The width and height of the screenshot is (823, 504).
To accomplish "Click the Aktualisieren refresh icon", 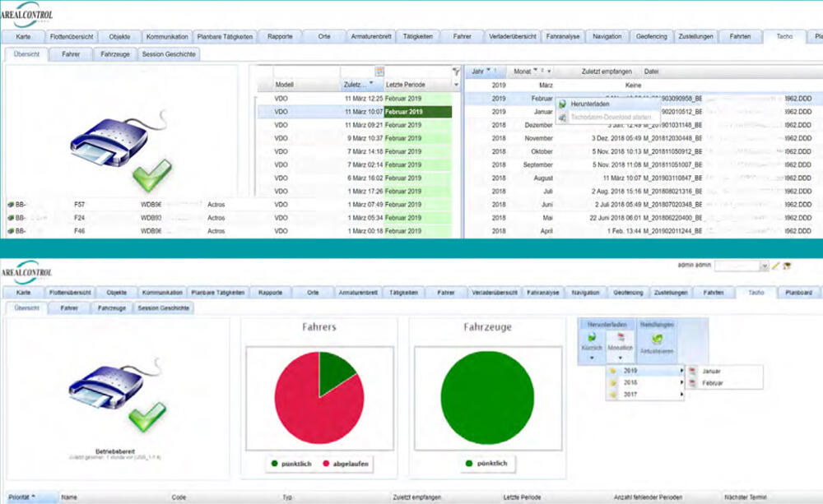I will tap(657, 338).
